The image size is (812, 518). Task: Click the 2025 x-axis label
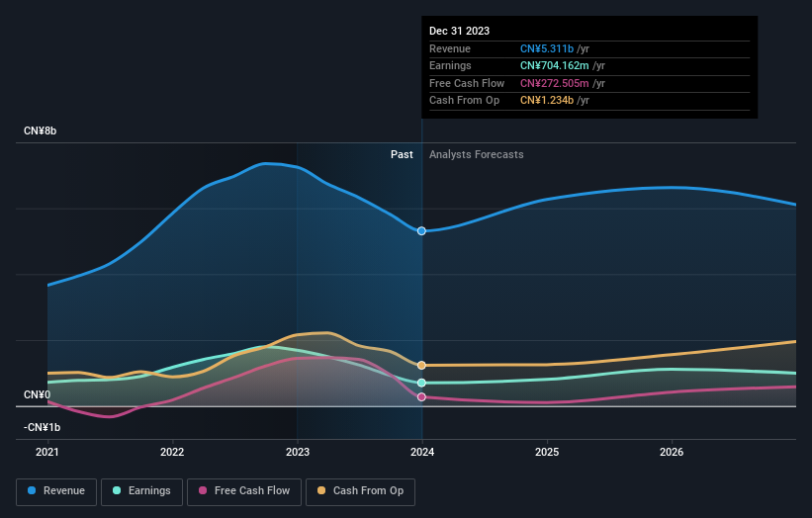547,453
